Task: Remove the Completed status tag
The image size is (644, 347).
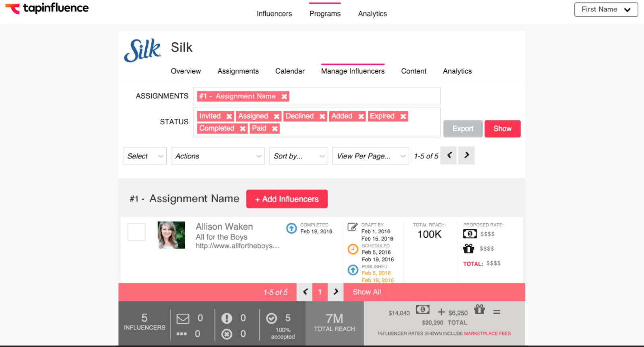Action: coord(243,129)
